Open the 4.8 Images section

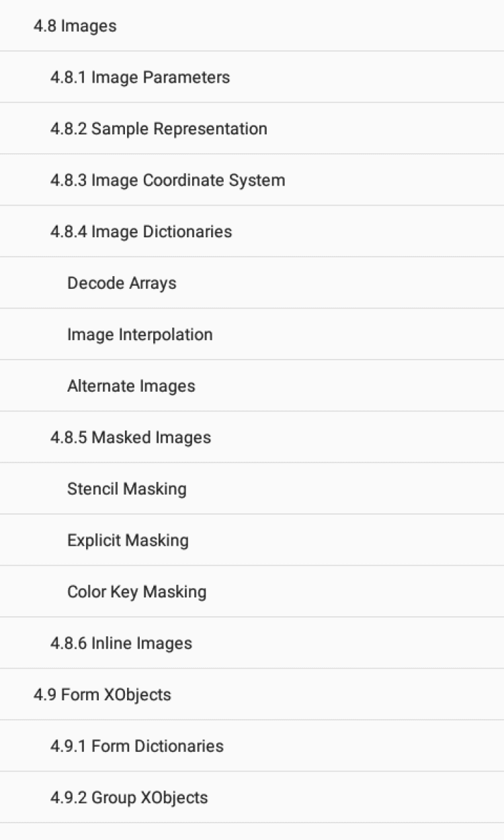pyautogui.click(x=75, y=26)
